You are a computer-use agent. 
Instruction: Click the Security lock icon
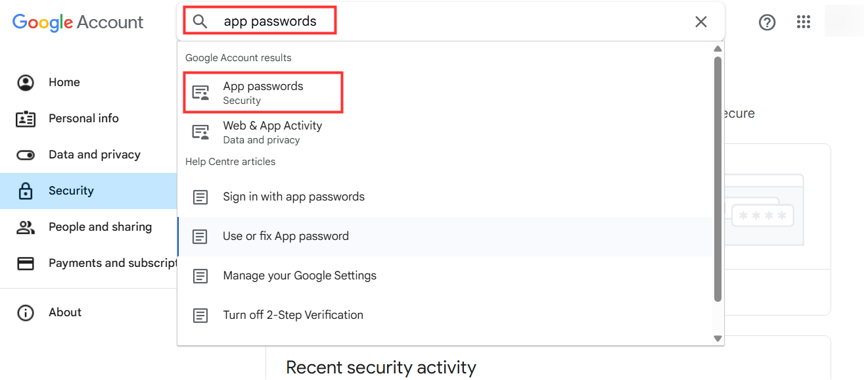[26, 191]
